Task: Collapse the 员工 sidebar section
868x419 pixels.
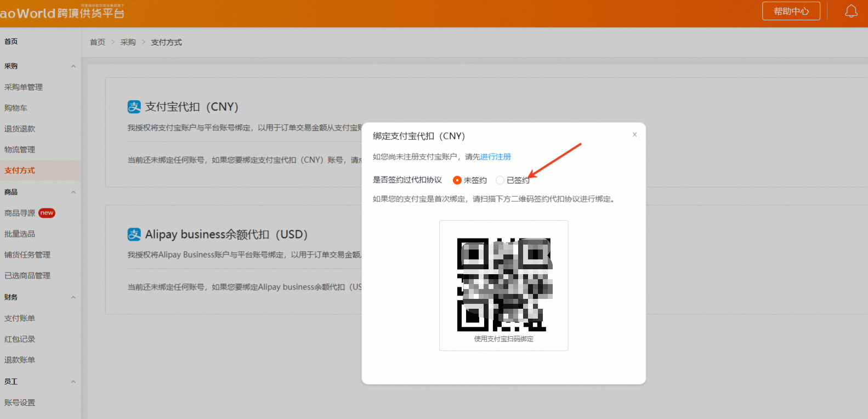Action: (73, 382)
